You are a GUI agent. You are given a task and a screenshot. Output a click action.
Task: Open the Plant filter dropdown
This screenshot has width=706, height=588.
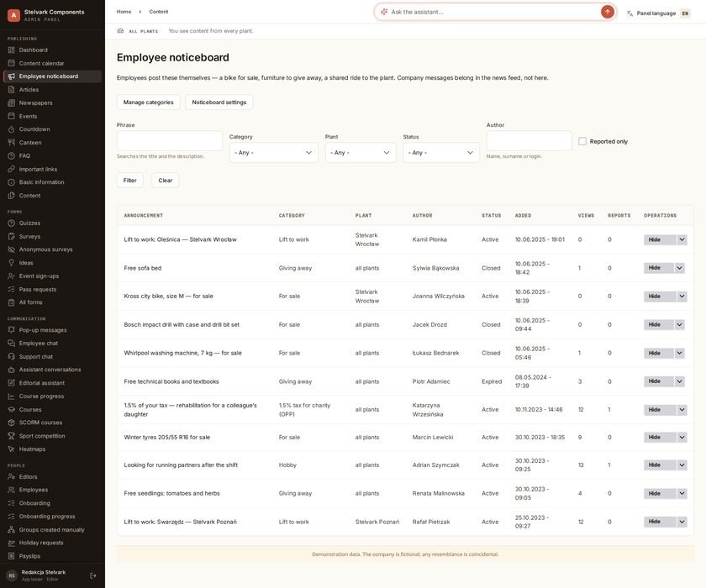pyautogui.click(x=361, y=153)
